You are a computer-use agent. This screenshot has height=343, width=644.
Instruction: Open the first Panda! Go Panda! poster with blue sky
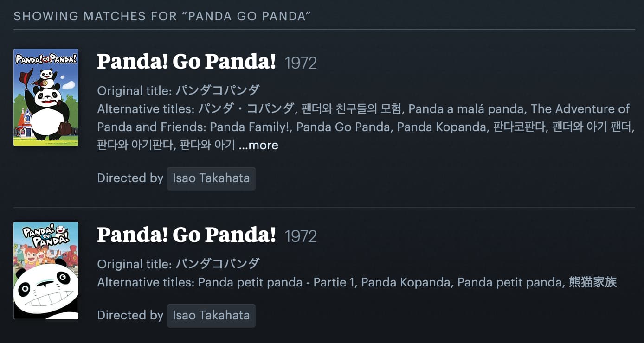point(46,97)
